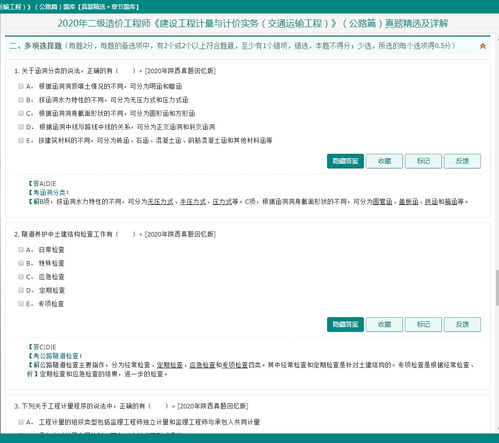
Task: Click 标记 button under question 2
Action: click(423, 324)
